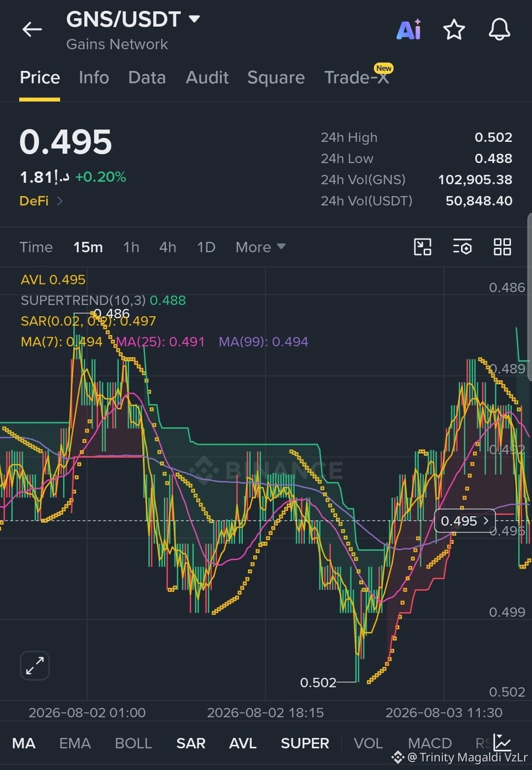Toggle the SUPER trend indicator
Viewport: 532px width, 770px height.
coord(305,743)
